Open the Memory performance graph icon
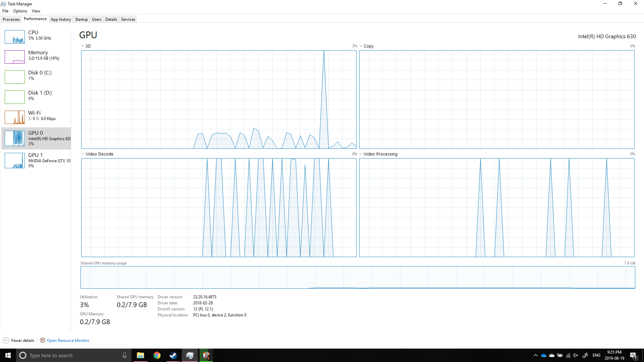Viewport: 644px width, 362px height. click(15, 57)
